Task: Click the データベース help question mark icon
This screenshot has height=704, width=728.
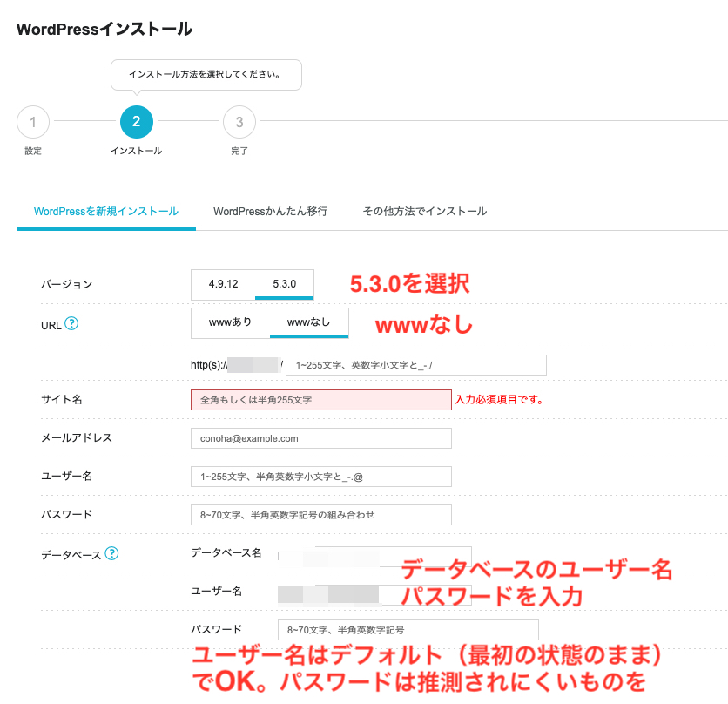Action: [111, 553]
